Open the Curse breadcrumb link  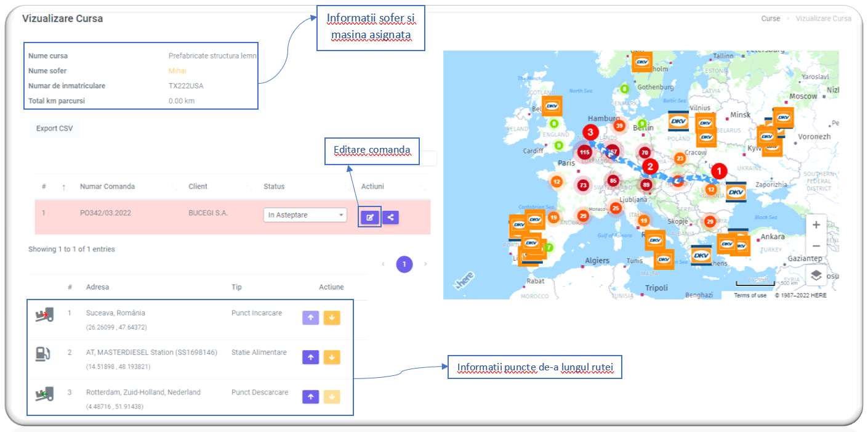(770, 18)
